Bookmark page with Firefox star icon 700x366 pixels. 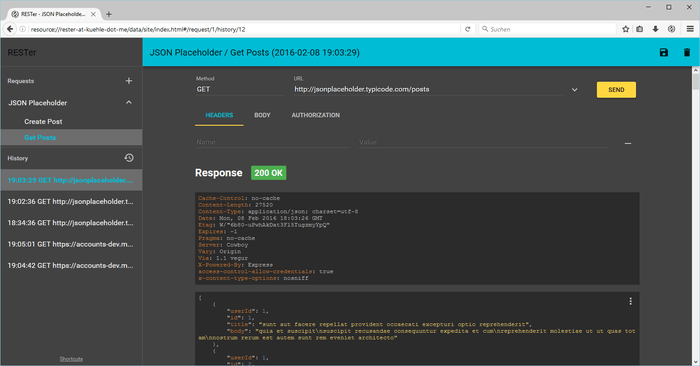pos(625,29)
